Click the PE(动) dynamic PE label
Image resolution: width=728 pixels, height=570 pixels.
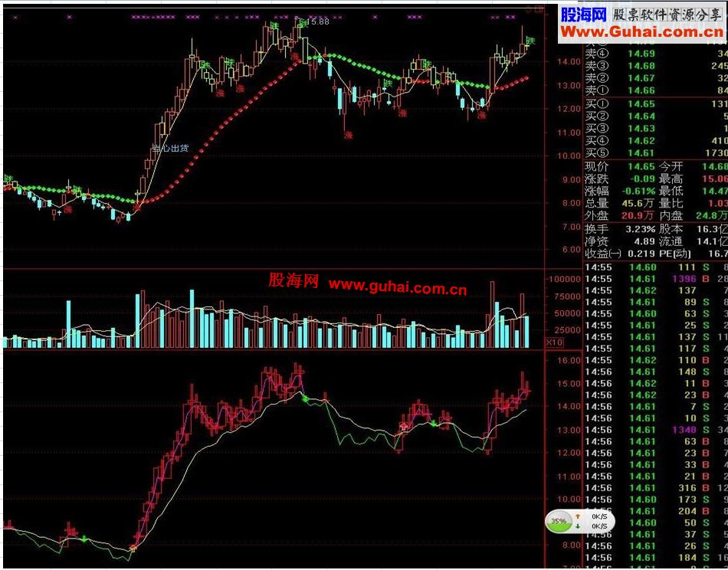click(674, 254)
